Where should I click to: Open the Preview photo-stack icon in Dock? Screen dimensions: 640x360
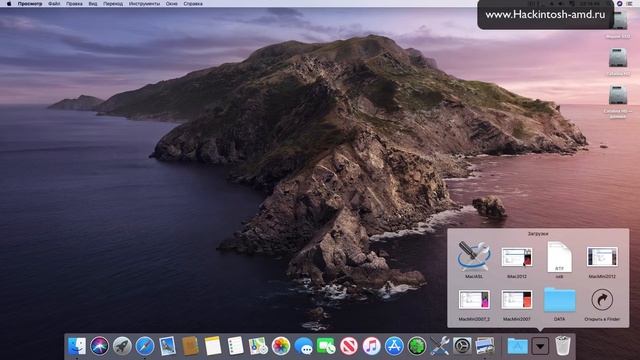click(x=485, y=346)
